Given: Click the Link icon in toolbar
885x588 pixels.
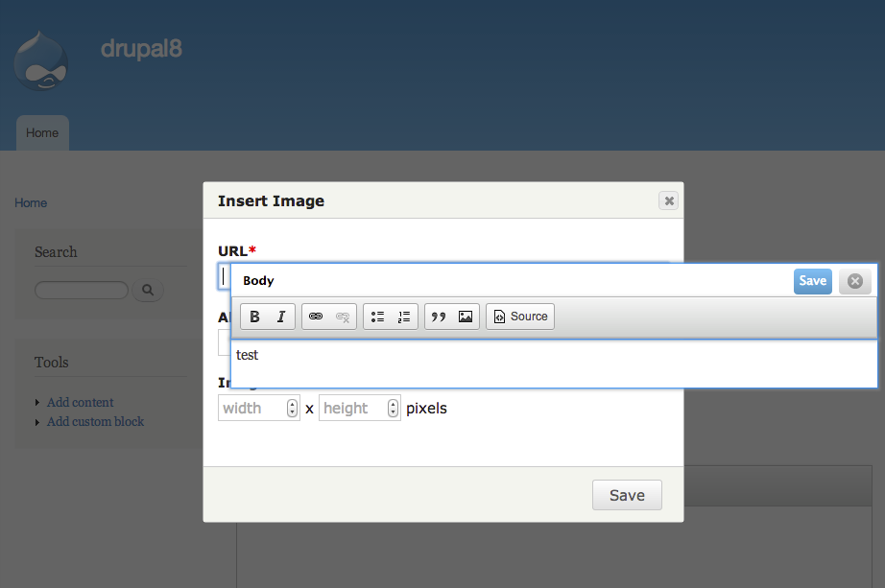Looking at the screenshot, I should coord(316,317).
